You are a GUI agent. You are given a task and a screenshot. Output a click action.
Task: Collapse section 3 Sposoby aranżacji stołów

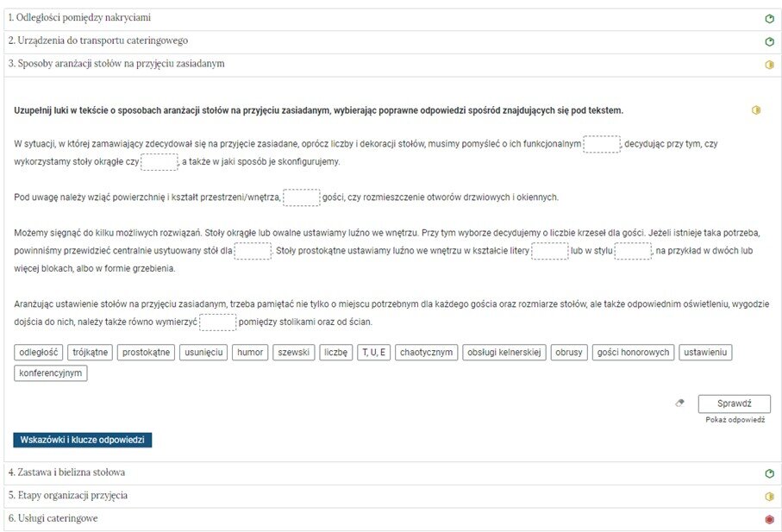[x=116, y=64]
